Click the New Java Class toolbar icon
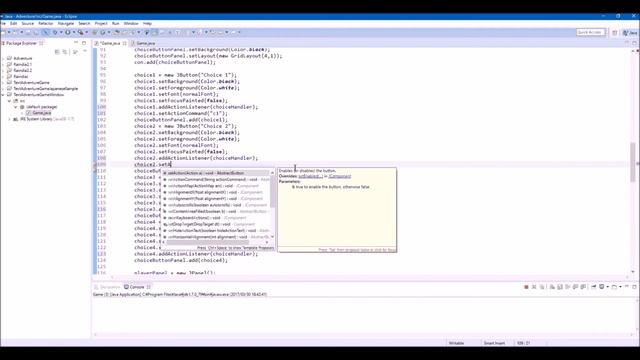This screenshot has height=360, width=640. click(103, 32)
